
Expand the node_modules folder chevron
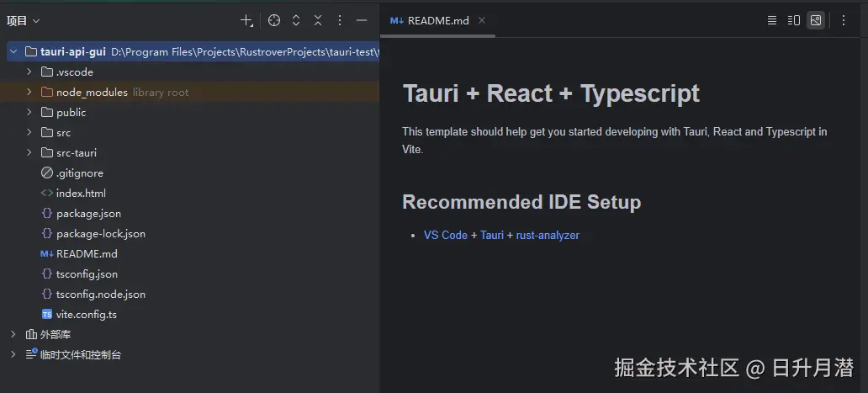click(29, 92)
